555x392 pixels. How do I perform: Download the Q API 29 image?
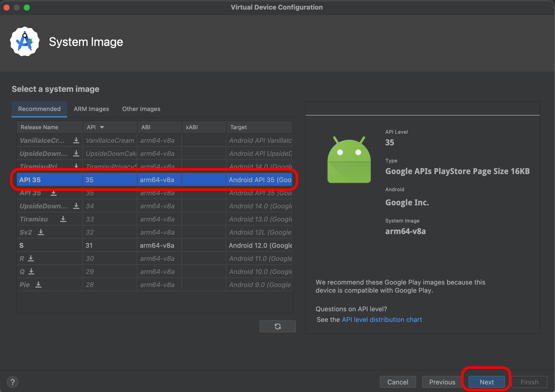(x=31, y=271)
